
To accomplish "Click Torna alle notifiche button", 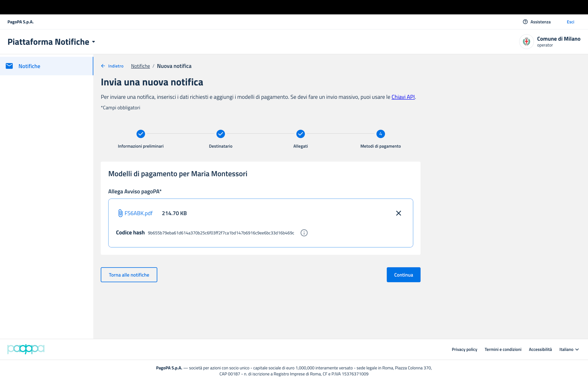I will point(129,275).
